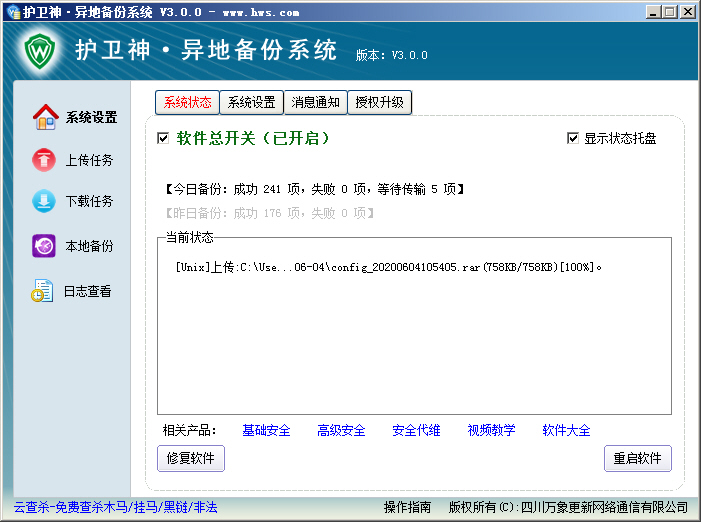The width and height of the screenshot is (701, 522).
Task: Open 上传任务 sidebar entry
Action: 89,160
